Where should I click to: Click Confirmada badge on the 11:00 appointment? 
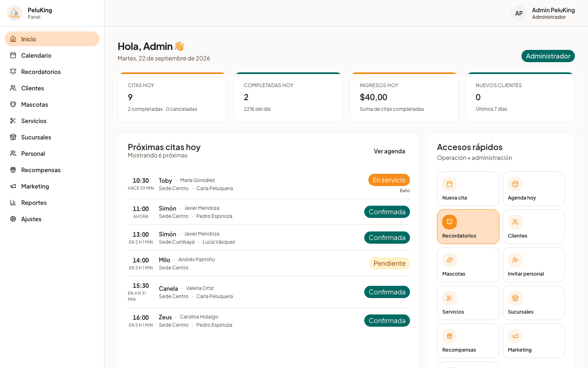tap(387, 212)
